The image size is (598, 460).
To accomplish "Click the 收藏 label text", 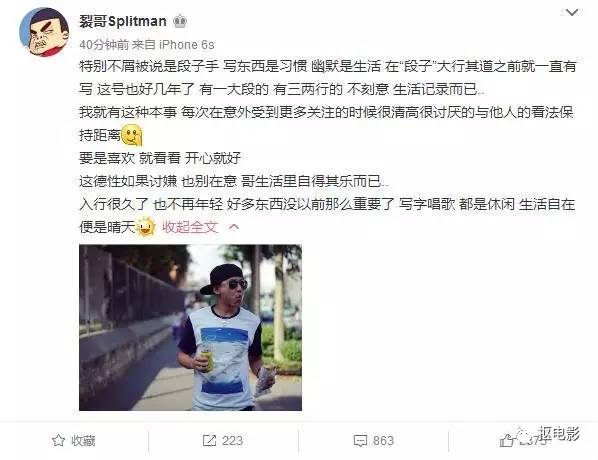I will tap(83, 441).
